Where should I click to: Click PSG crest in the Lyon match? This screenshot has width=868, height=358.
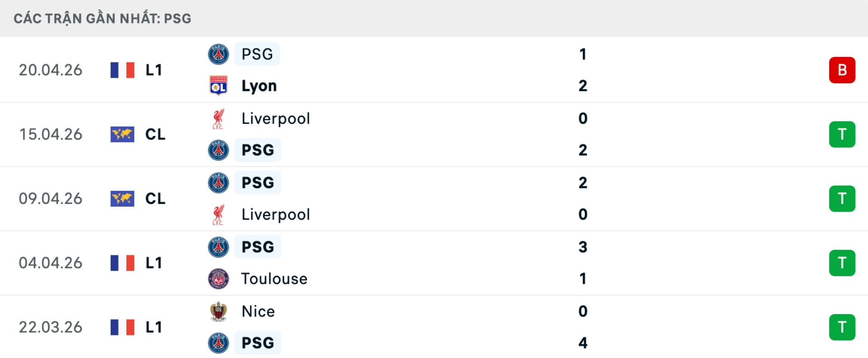tap(218, 54)
